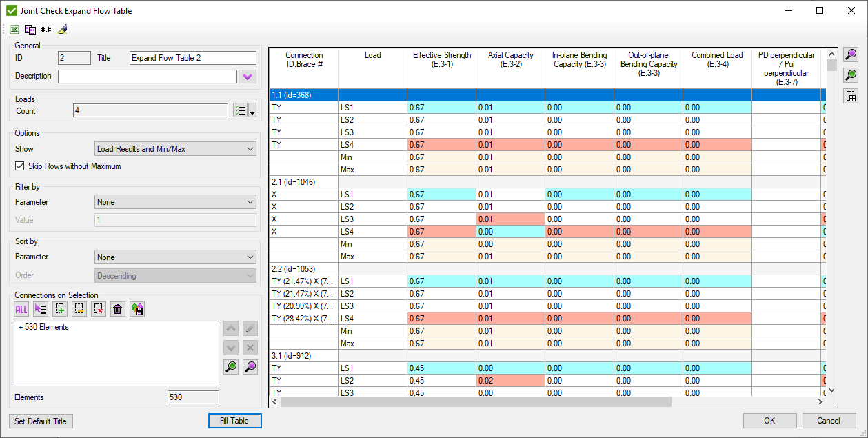Click the purple magnifier zoom icon on right panel
The image size is (868, 438).
pos(850,54)
